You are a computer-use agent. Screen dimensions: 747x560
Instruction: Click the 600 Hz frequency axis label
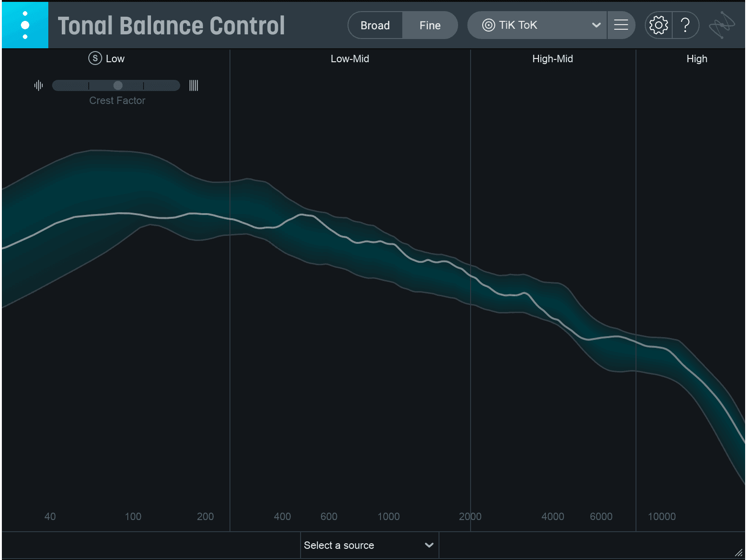point(329,516)
